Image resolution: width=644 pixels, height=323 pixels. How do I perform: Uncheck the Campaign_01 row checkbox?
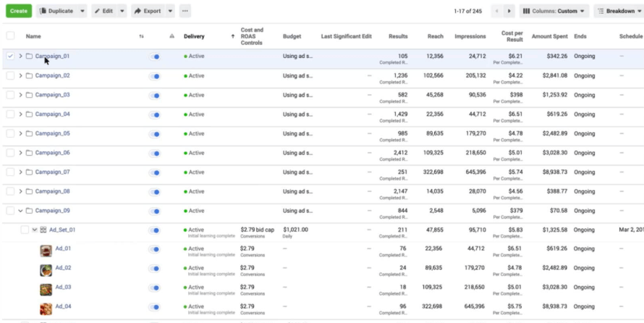10,56
